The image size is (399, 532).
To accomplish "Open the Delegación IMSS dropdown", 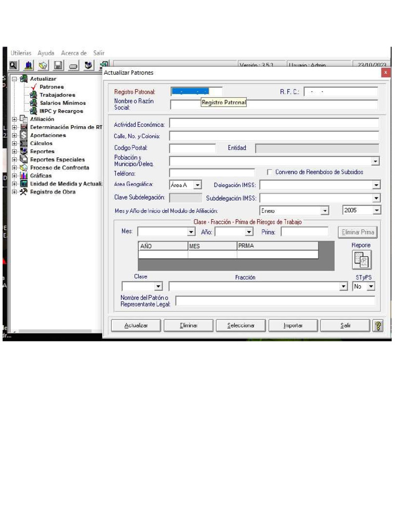I will tap(376, 185).
